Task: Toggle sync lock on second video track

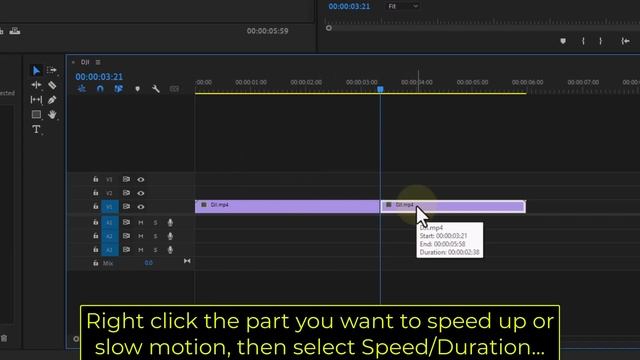Action: (x=126, y=193)
